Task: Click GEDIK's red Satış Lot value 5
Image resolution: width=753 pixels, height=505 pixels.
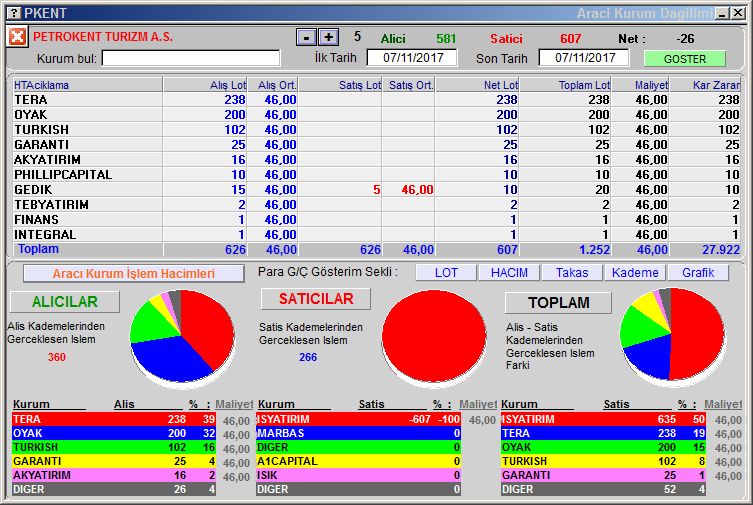Action: click(376, 190)
